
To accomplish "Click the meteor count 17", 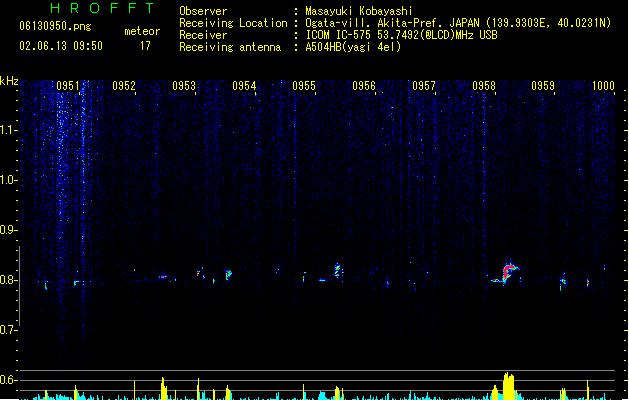I will click(x=145, y=46).
